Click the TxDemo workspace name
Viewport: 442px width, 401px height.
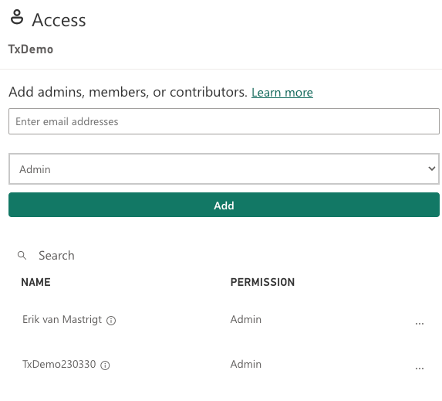tap(31, 49)
